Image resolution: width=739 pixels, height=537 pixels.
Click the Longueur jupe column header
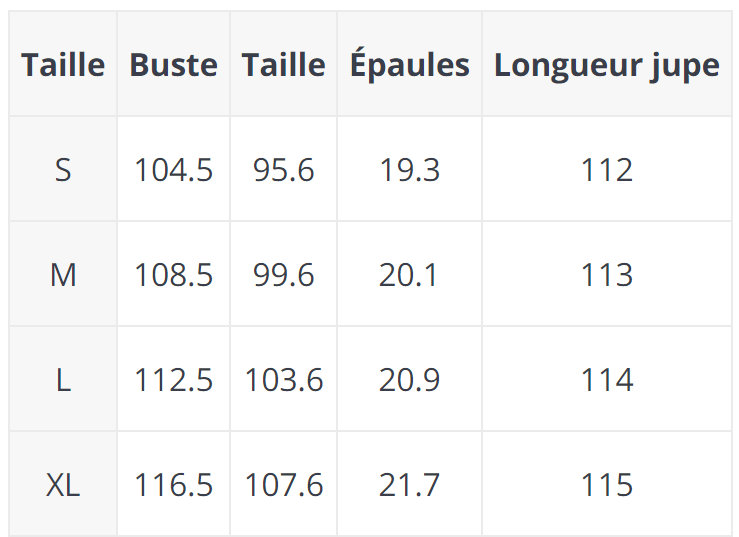pyautogui.click(x=606, y=65)
